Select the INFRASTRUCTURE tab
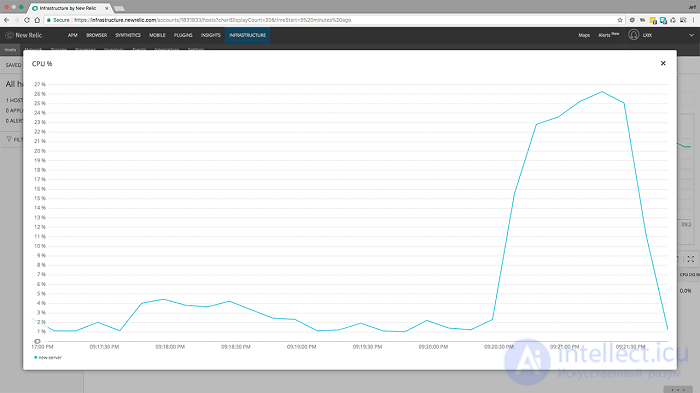 [x=247, y=35]
